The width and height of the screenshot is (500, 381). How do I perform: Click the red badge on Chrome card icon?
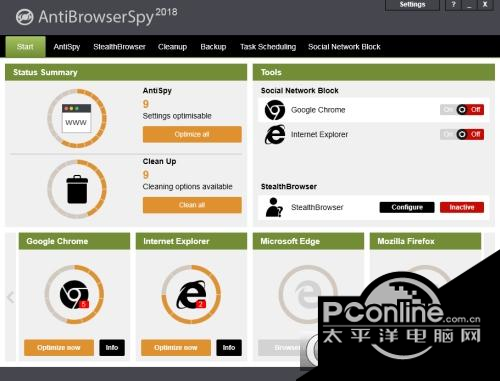(84, 304)
